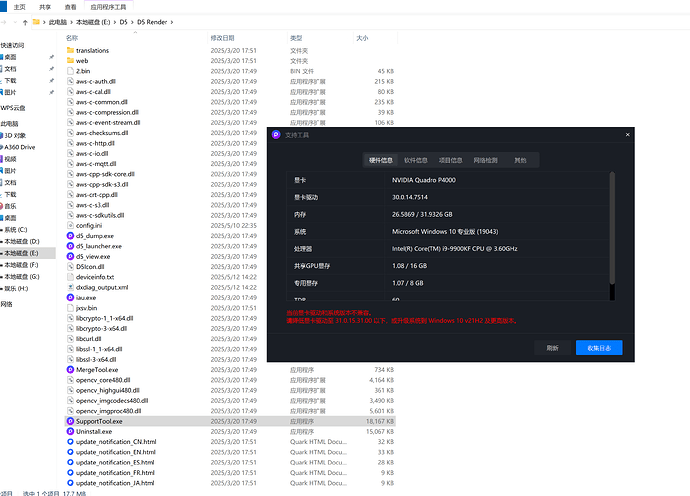Screen dimensions: 690x496
Task: Open the 主页 ribbon tab
Action: 19,7
